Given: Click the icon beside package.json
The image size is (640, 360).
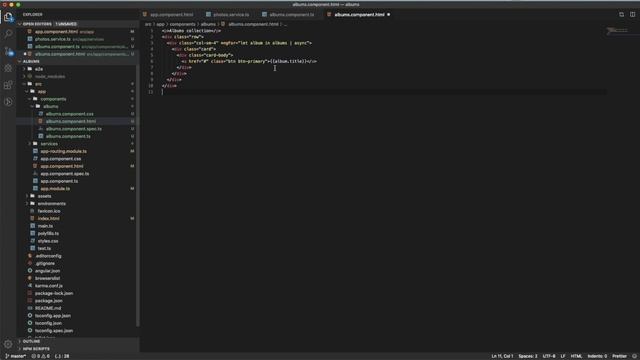Looking at the screenshot, I should (x=30, y=301).
